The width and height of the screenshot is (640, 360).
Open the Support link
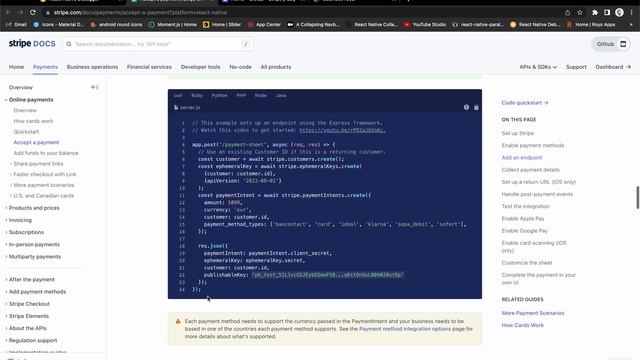tap(576, 67)
